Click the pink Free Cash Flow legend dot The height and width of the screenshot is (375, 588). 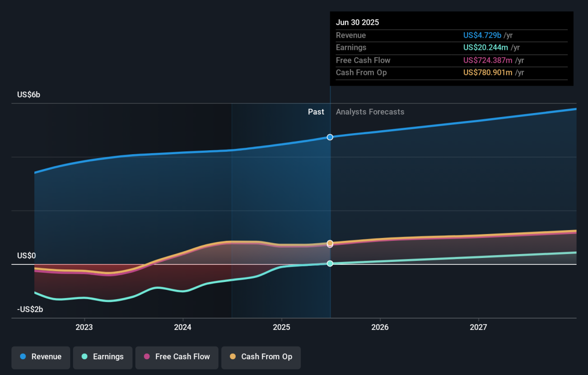pyautogui.click(x=147, y=357)
